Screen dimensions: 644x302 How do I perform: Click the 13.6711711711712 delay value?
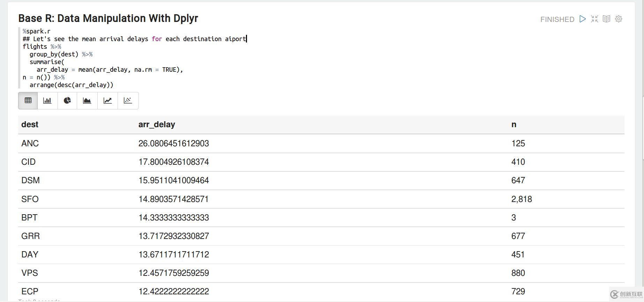pyautogui.click(x=174, y=254)
